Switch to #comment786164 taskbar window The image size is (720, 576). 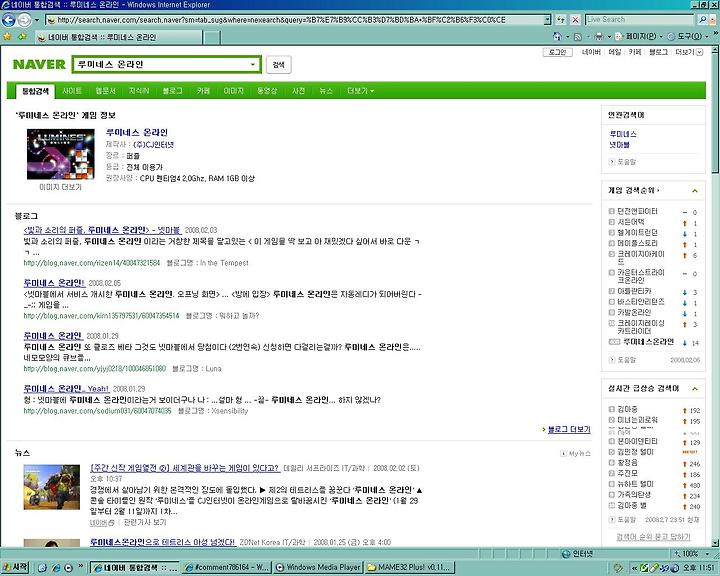(226, 567)
